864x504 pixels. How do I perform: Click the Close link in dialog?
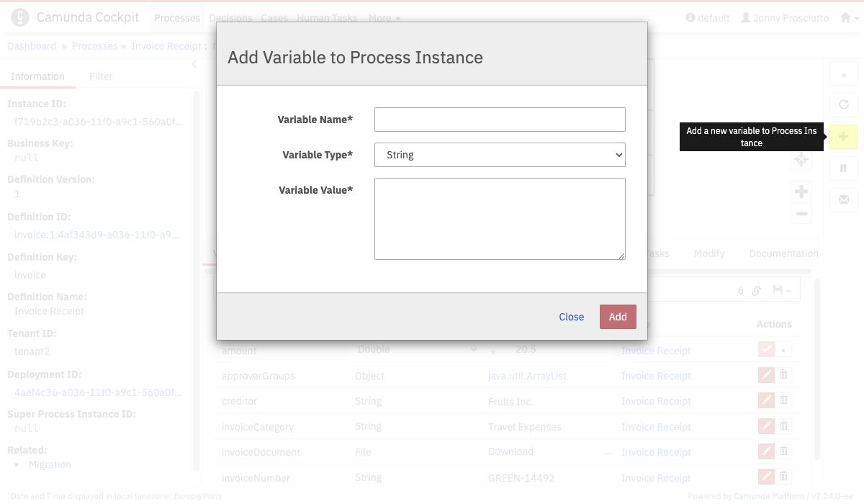pos(571,317)
